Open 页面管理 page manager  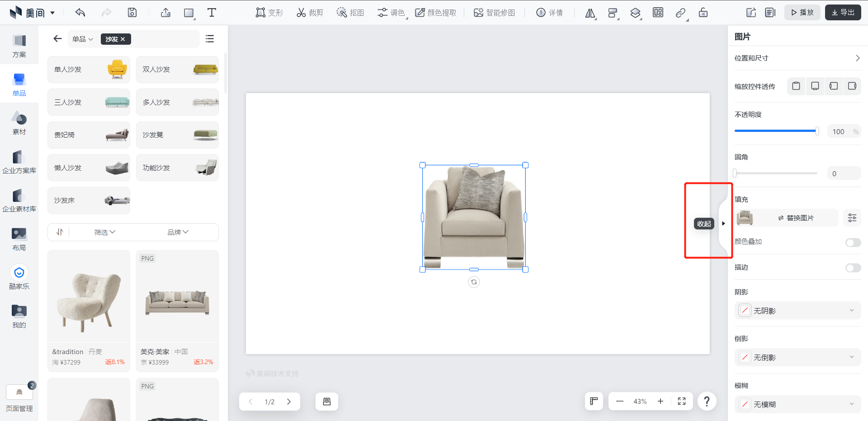point(19,398)
